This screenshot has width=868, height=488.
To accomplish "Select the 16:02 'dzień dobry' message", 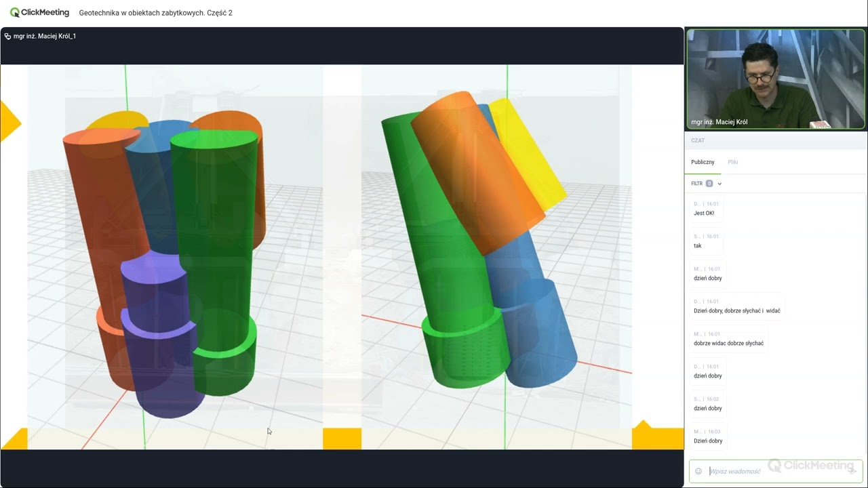I will click(x=707, y=408).
